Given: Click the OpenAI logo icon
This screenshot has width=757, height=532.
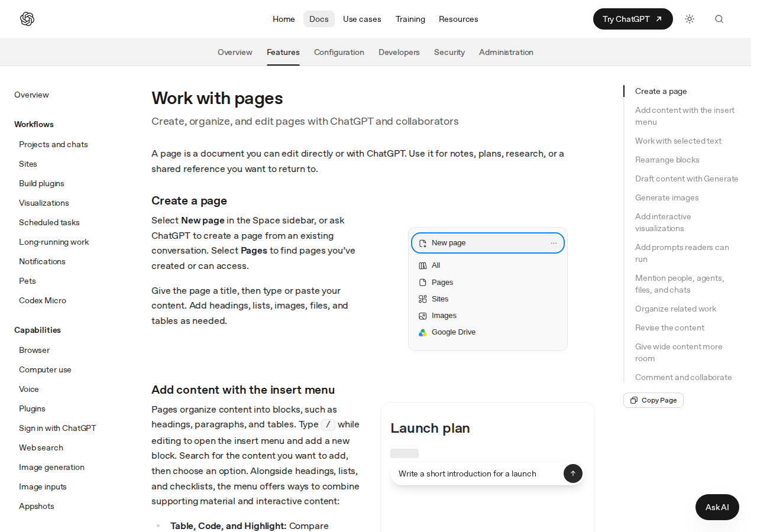Looking at the screenshot, I should pyautogui.click(x=27, y=19).
